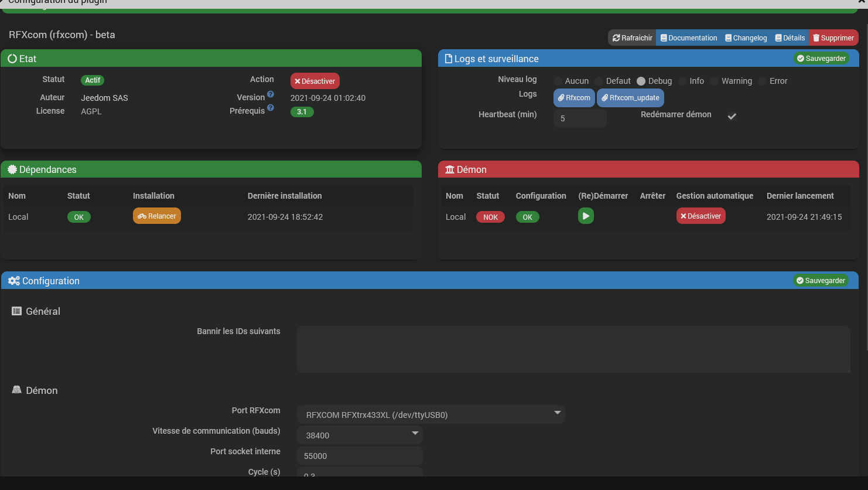
Task: Save the Configuration section
Action: pyautogui.click(x=821, y=280)
